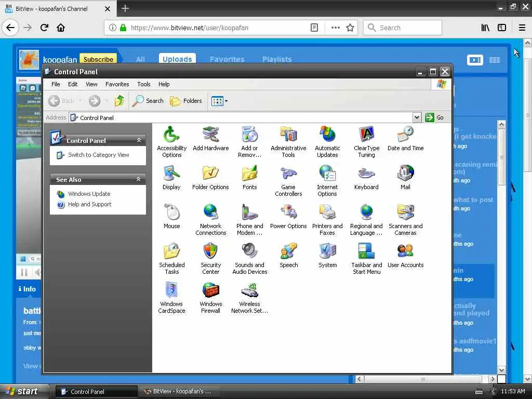The height and width of the screenshot is (399, 532).
Task: Open the Tools menu
Action: click(143, 84)
